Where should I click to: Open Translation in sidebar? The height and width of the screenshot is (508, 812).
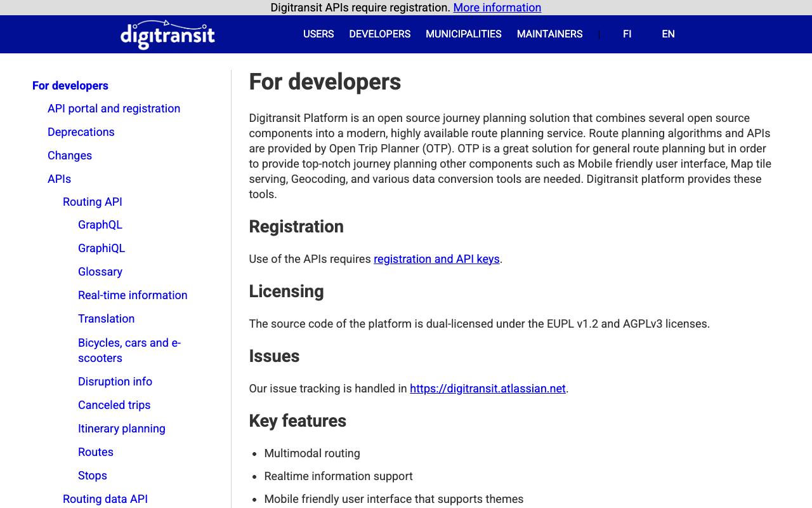(x=107, y=319)
